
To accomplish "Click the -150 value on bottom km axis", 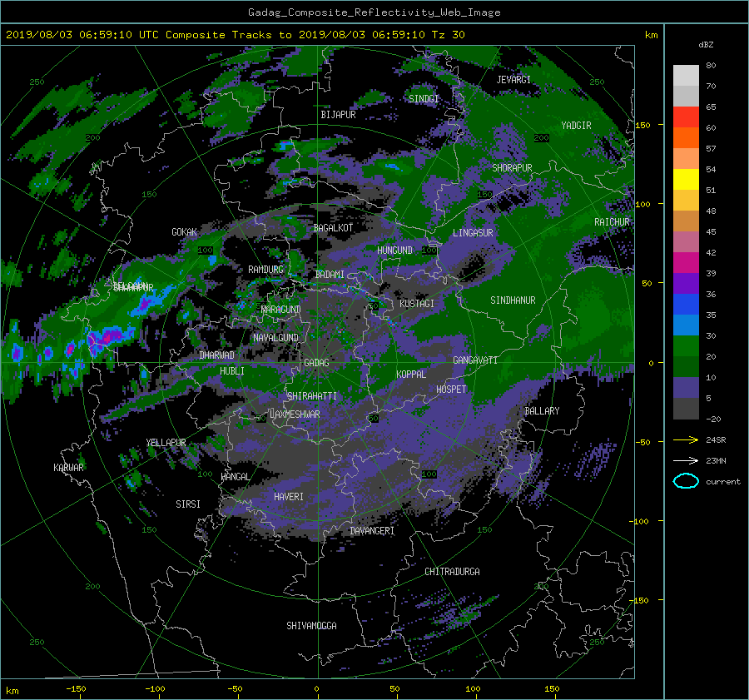I will click(x=76, y=689).
